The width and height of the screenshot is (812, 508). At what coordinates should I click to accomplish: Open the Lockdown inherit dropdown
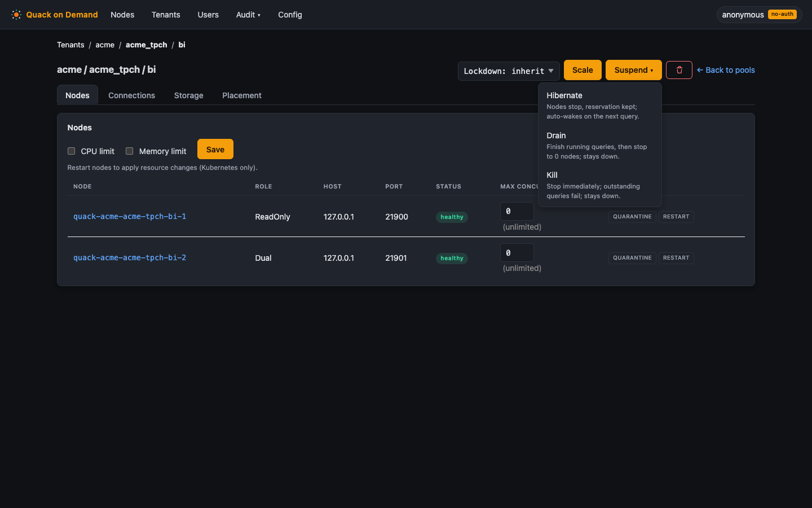pyautogui.click(x=509, y=71)
